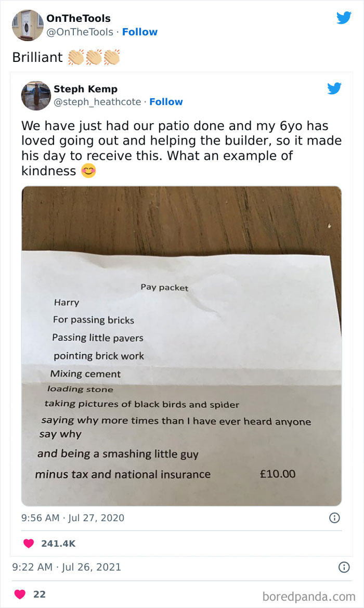This screenshot has width=364, height=608.
Task: Open the 9:56 AM · Jul 27, 2020 timestamp
Action: click(73, 518)
